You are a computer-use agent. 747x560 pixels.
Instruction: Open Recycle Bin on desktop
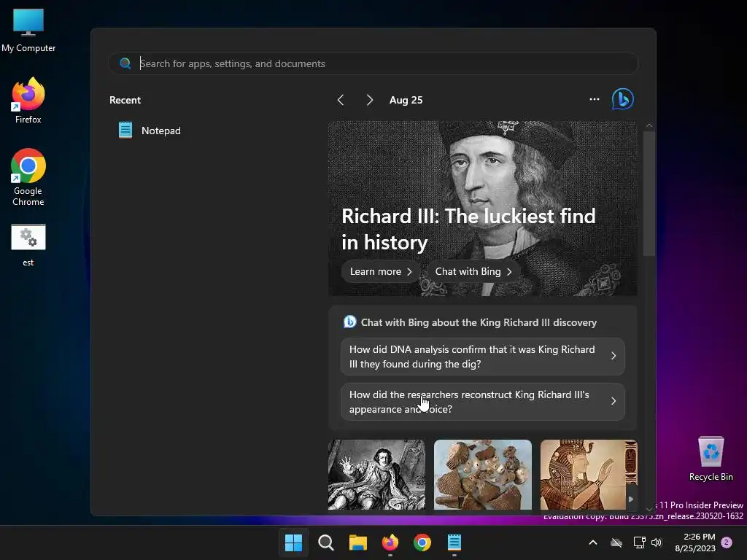[x=711, y=458]
